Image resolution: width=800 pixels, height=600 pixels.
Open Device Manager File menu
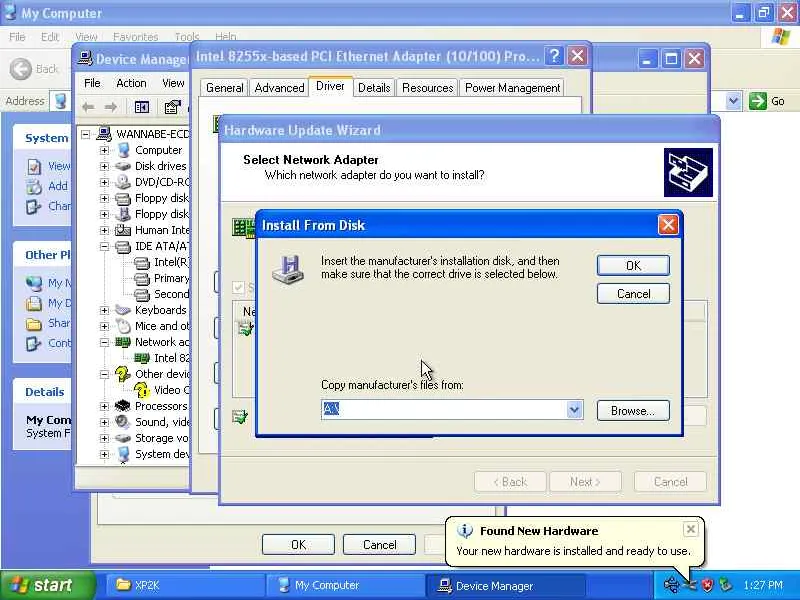92,83
